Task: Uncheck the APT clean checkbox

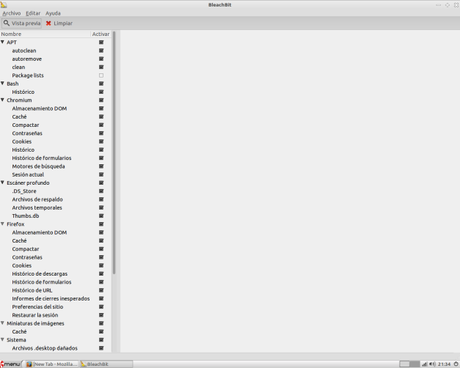Action: pyautogui.click(x=101, y=67)
